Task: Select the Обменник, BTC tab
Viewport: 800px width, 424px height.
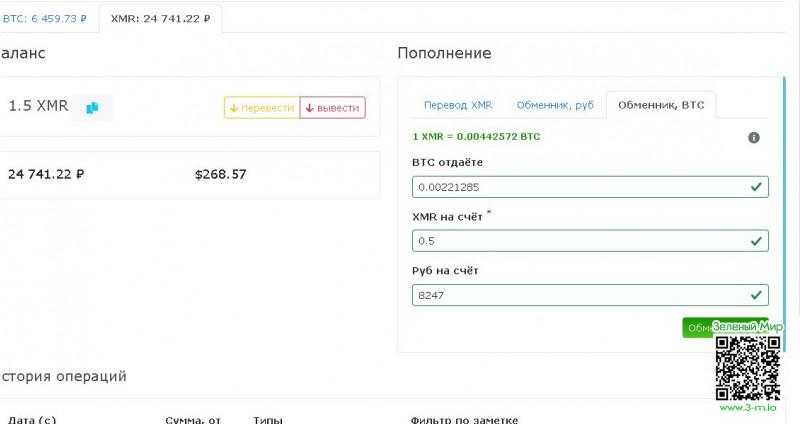Action: [661, 105]
